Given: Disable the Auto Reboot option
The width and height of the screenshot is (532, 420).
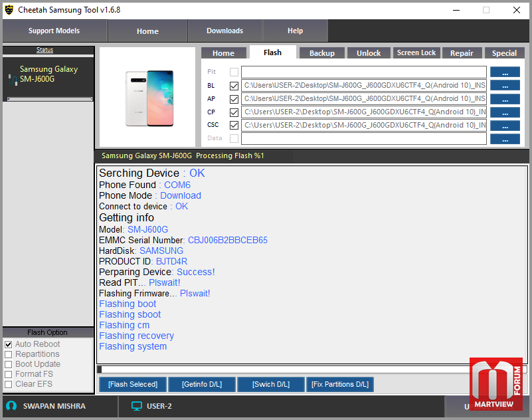Looking at the screenshot, I should click(x=9, y=344).
